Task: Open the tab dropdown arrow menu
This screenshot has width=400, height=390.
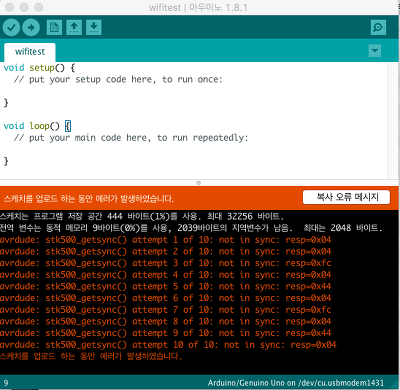Action: 375,51
